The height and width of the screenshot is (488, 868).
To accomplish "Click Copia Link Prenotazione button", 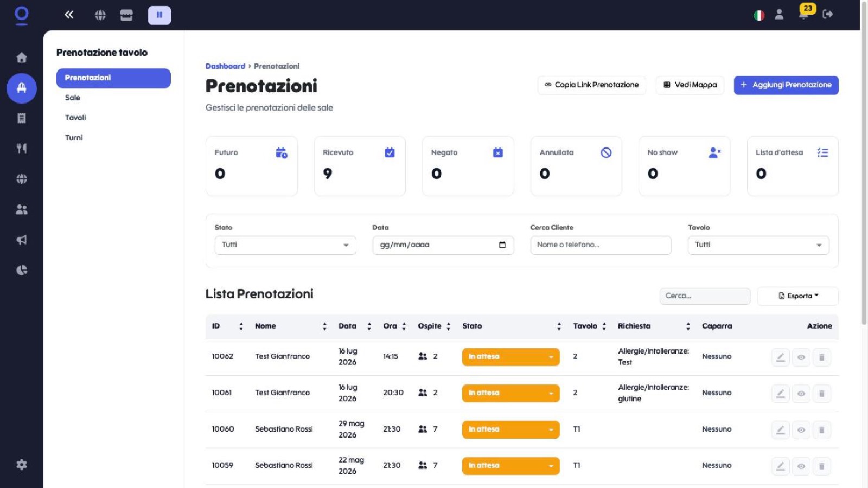I will (592, 85).
